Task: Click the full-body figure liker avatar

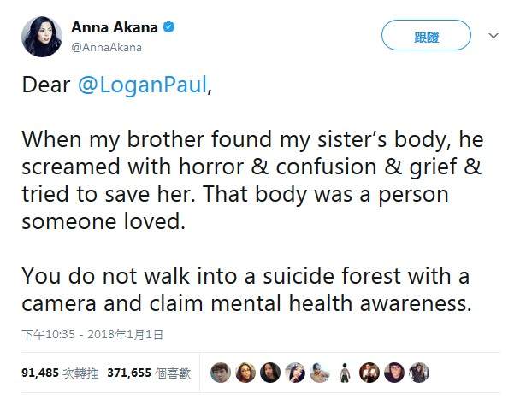Action: tap(344, 373)
